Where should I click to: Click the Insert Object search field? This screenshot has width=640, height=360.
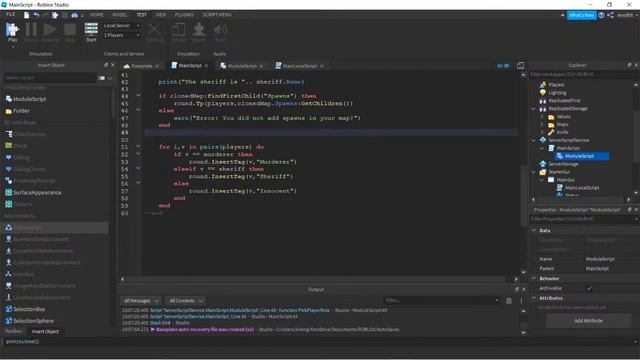point(50,78)
